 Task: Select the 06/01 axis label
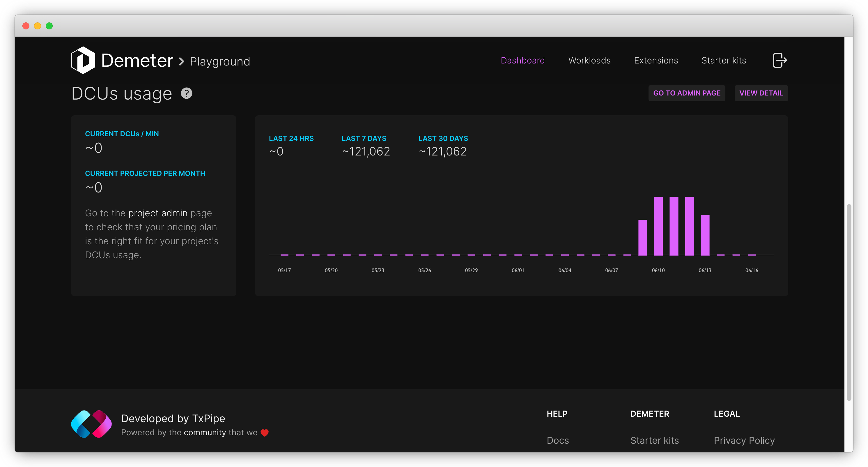click(518, 270)
